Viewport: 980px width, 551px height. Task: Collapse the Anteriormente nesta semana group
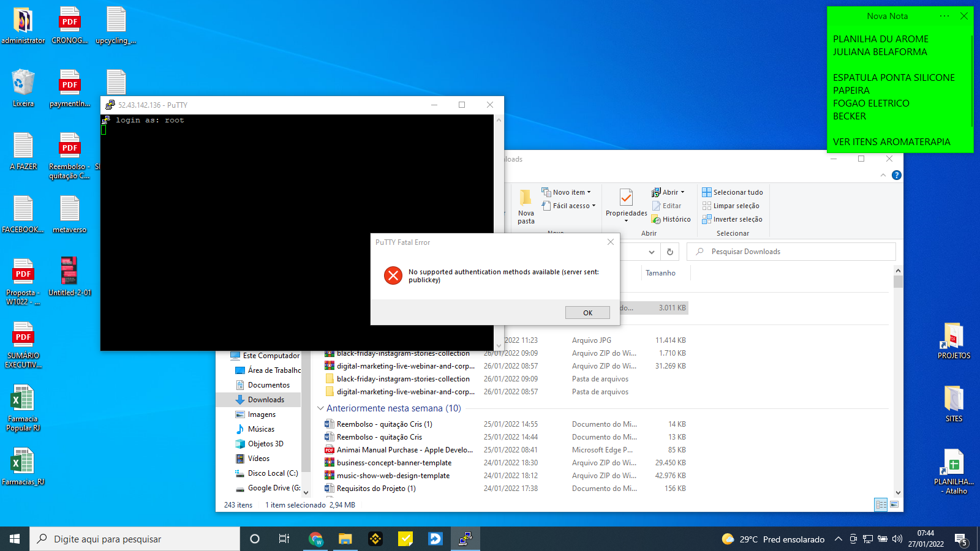click(320, 408)
